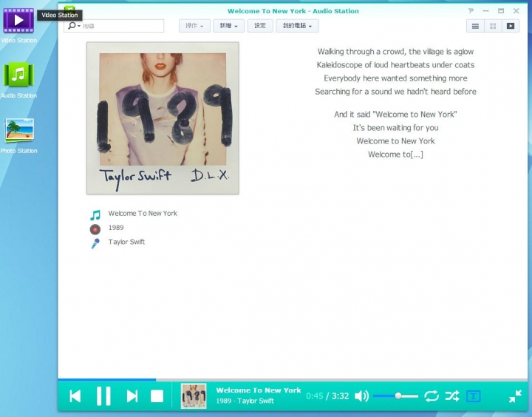Screen dimensions: 532x417
Task: Expand truncated lyrics at Welcome to[...]
Action: click(395, 155)
